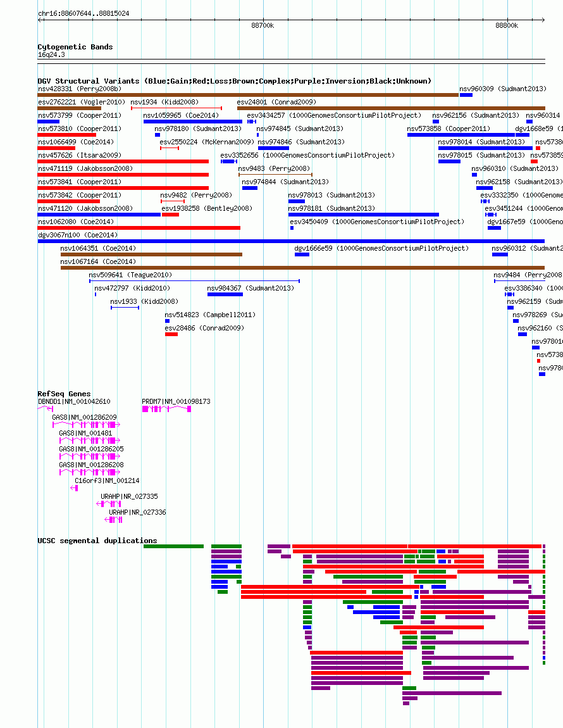The width and height of the screenshot is (563, 728).
Task: Click the nsv1059965 (Coe2014) blue gain bar
Action: coord(192,122)
